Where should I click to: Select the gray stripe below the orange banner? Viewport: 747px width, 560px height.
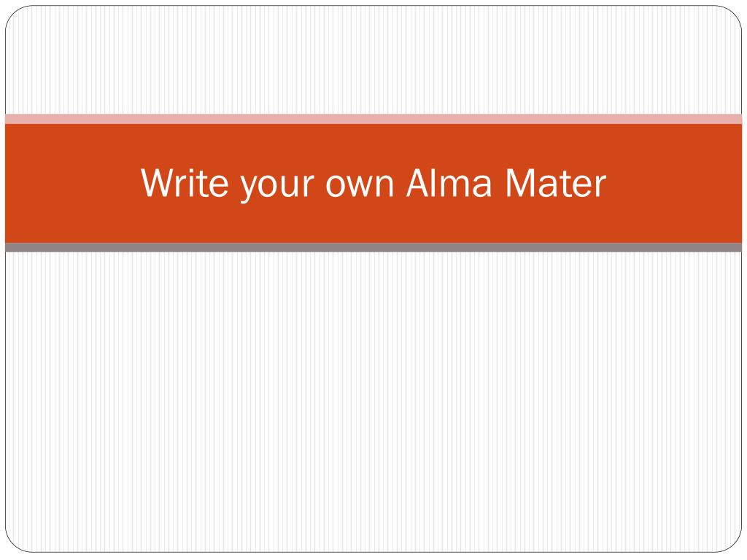(x=373, y=248)
